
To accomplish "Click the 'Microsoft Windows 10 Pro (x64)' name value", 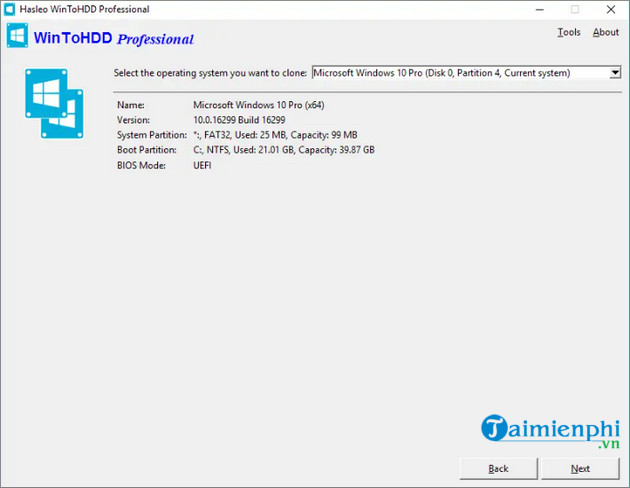I will click(259, 105).
